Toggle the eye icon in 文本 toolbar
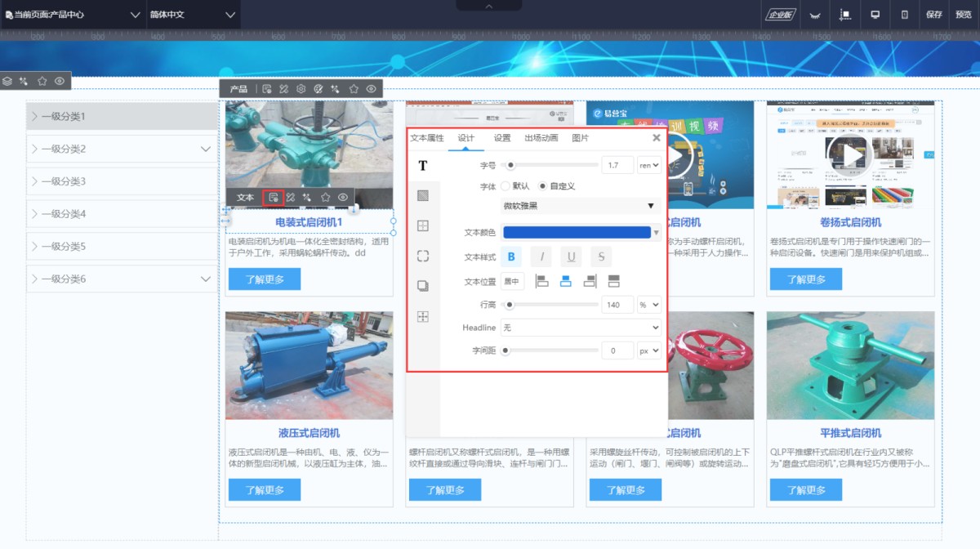This screenshot has height=549, width=980. point(343,197)
